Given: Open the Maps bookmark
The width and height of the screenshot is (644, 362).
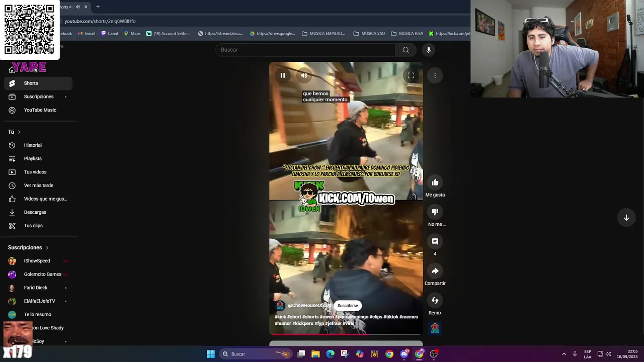Looking at the screenshot, I should click(x=132, y=34).
